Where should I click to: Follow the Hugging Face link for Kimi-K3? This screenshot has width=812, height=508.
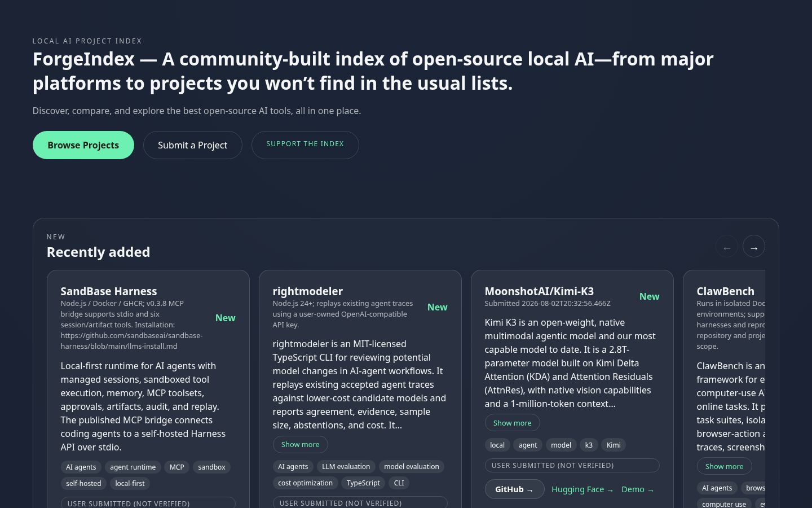pyautogui.click(x=582, y=489)
